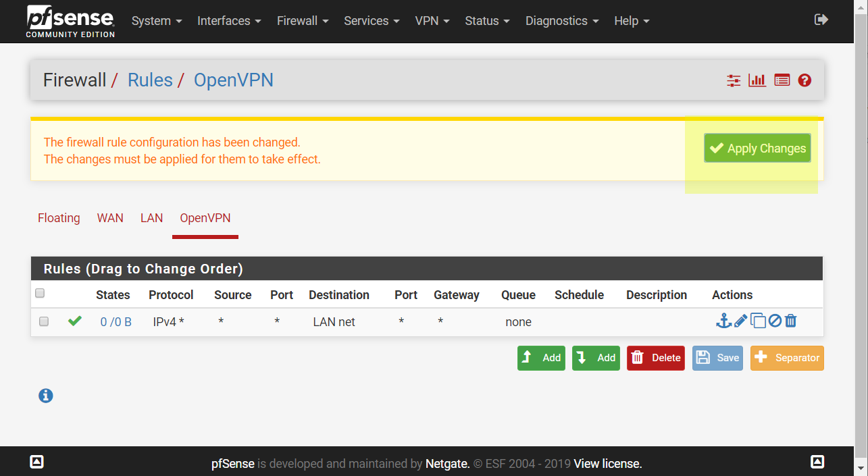Click the footer right collapse arrow icon
The width and height of the screenshot is (868, 476).
[x=817, y=462]
